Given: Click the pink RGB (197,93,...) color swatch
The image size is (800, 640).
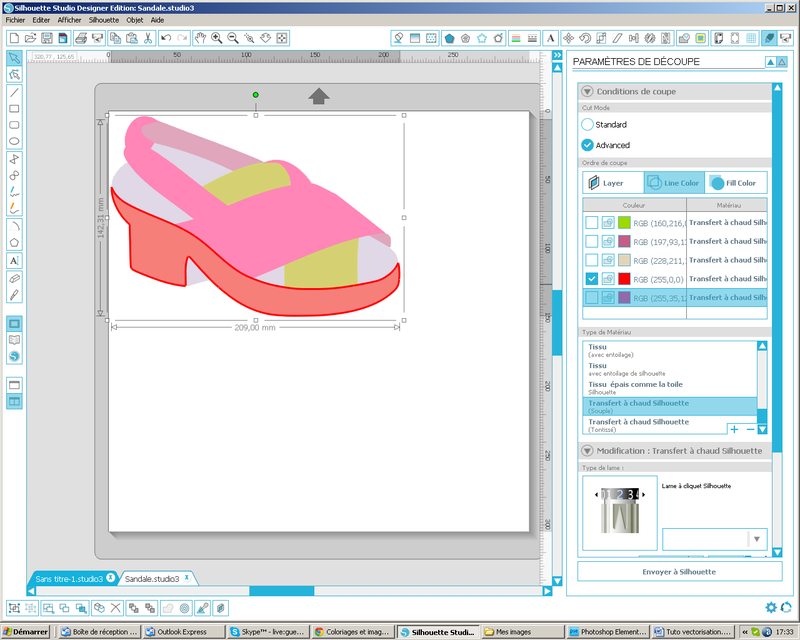Looking at the screenshot, I should (x=624, y=241).
